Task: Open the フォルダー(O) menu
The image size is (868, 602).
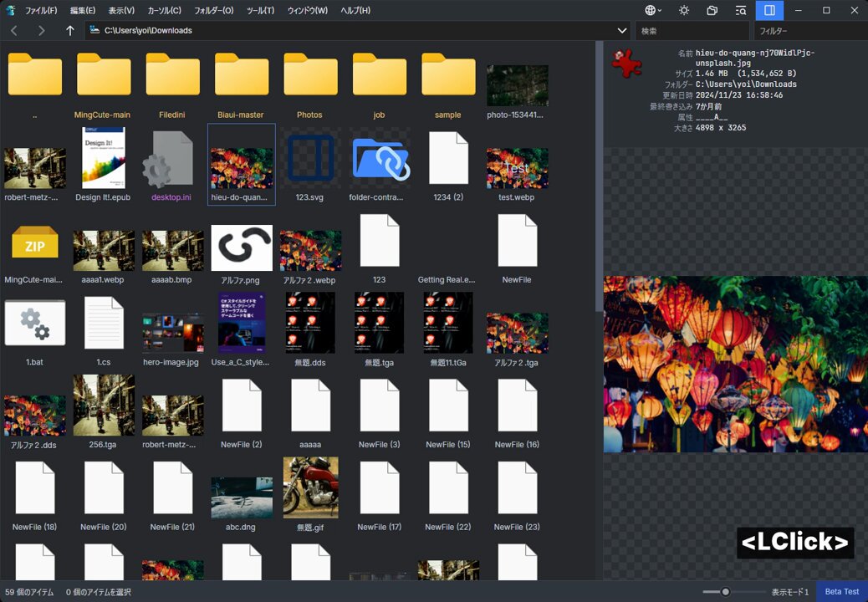Action: click(x=214, y=11)
